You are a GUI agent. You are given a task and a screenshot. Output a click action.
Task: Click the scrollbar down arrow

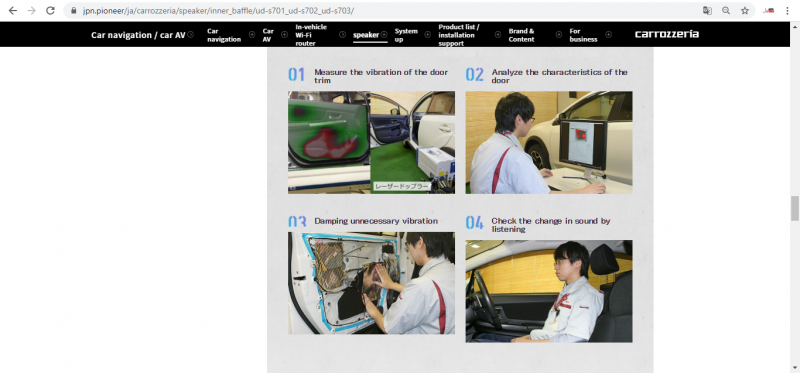click(795, 367)
